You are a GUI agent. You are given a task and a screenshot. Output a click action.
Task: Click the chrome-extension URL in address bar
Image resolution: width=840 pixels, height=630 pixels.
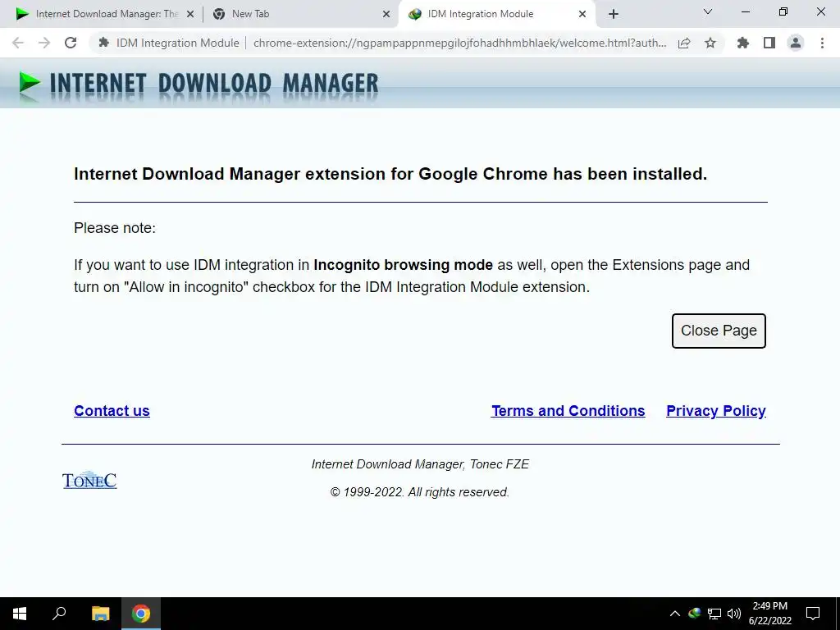point(459,43)
